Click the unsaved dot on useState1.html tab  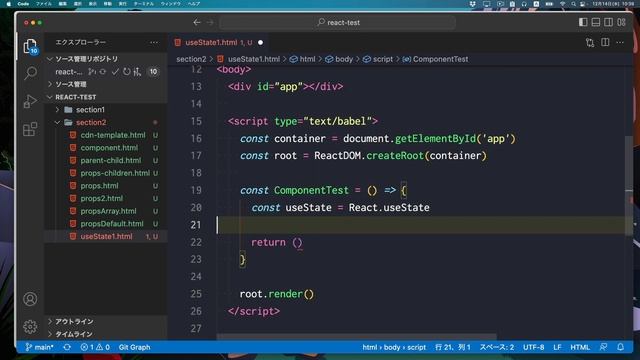click(260, 42)
